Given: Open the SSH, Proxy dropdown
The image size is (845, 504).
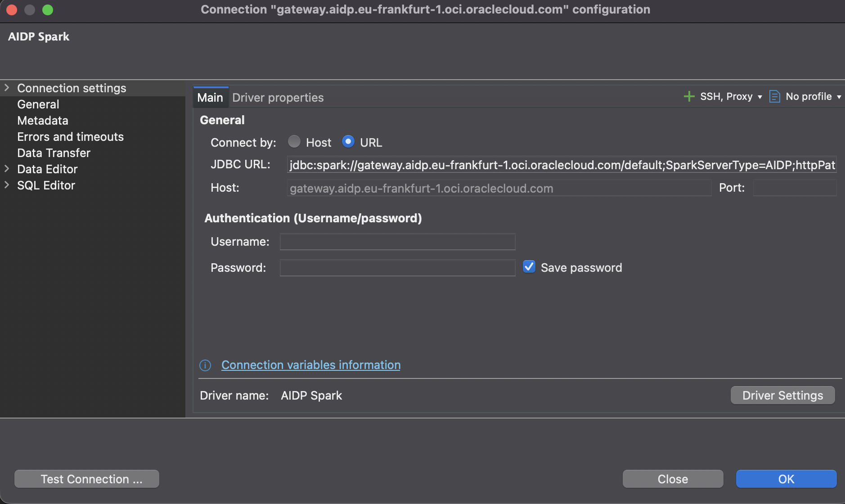Looking at the screenshot, I should tap(731, 97).
